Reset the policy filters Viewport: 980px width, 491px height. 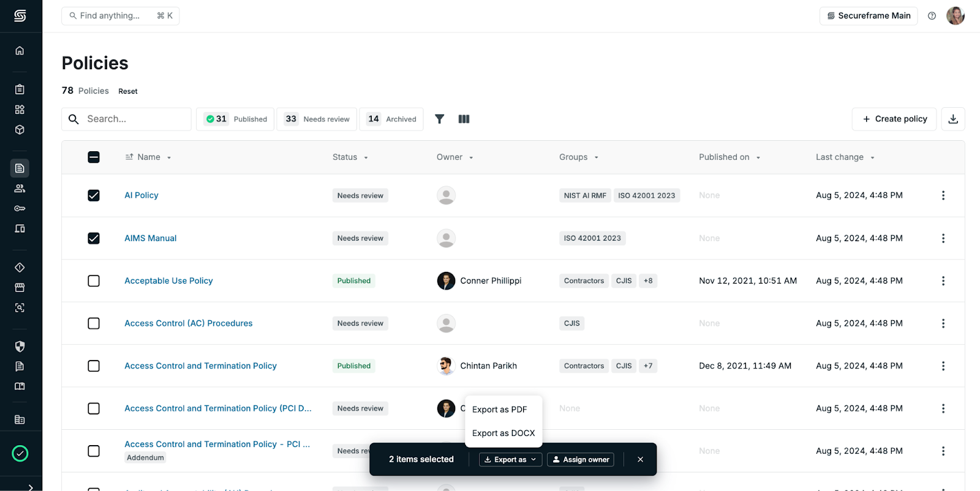pyautogui.click(x=128, y=91)
